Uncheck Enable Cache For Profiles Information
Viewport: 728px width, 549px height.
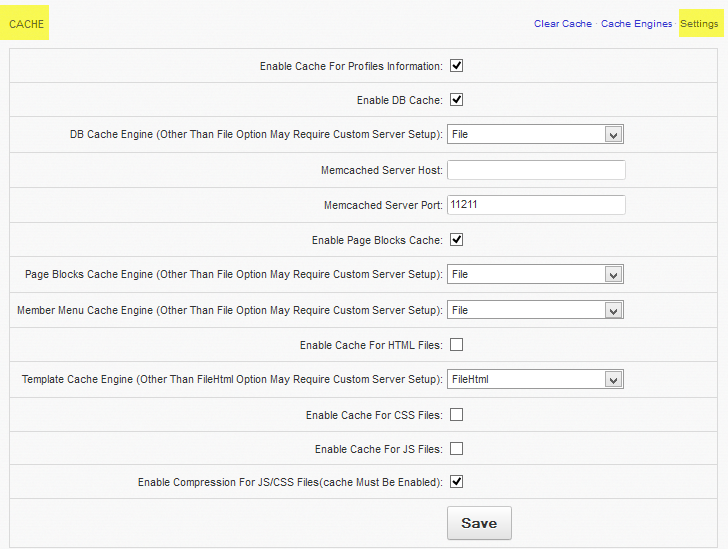456,66
